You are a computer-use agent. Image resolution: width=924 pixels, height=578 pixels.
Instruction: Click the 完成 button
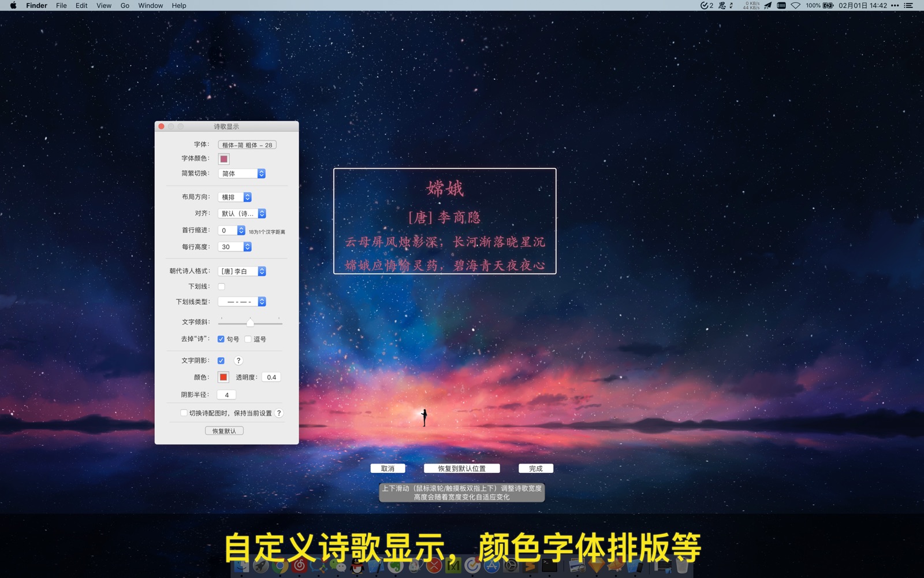click(535, 469)
